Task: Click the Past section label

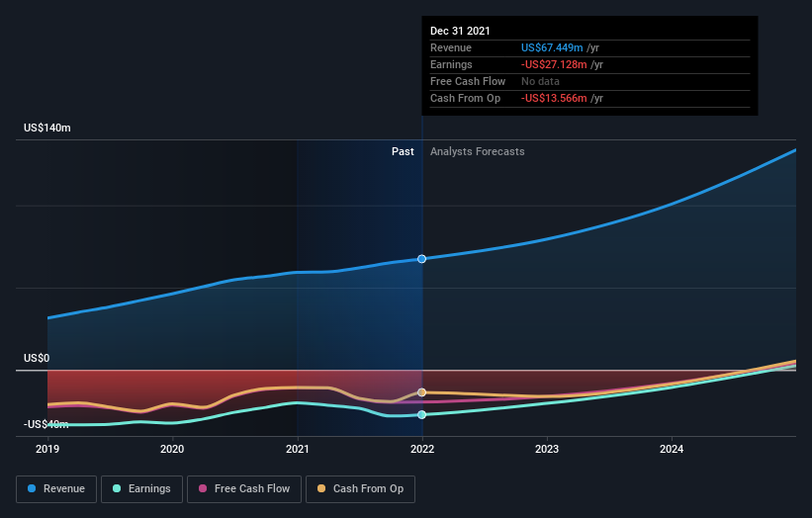Action: pos(403,151)
